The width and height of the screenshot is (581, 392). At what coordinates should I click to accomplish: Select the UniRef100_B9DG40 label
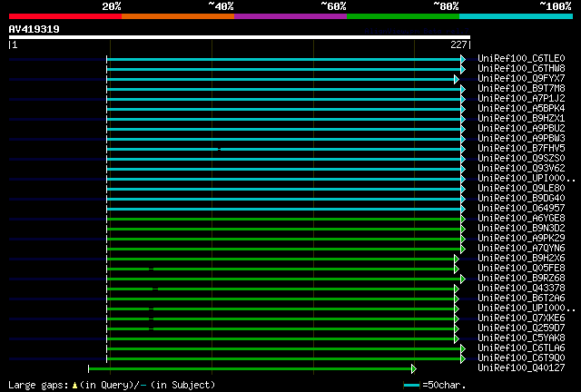521,199
